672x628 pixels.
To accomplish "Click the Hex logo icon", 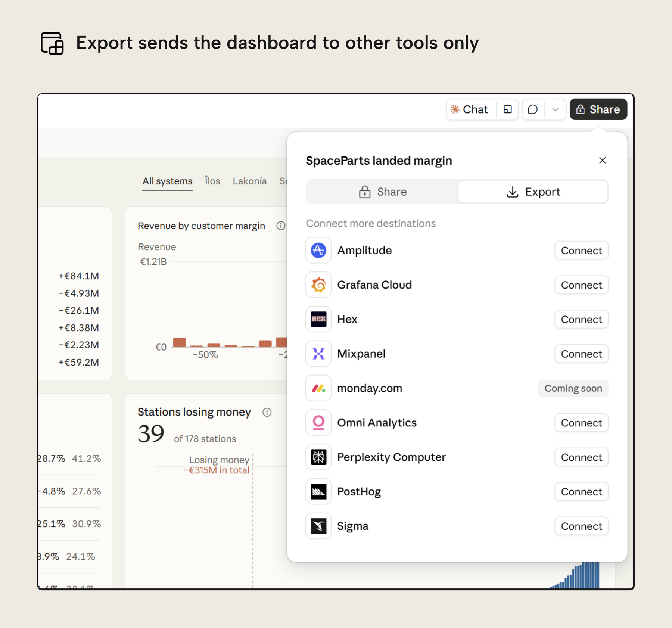I will (x=318, y=319).
